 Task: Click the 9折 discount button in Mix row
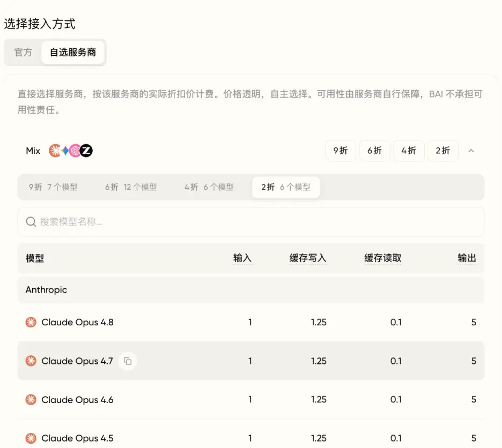click(x=341, y=151)
